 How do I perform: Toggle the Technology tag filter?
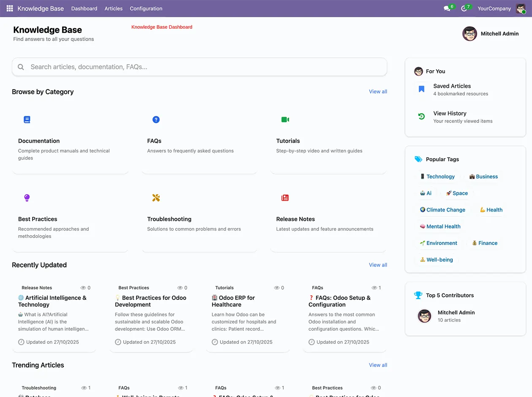(x=438, y=176)
